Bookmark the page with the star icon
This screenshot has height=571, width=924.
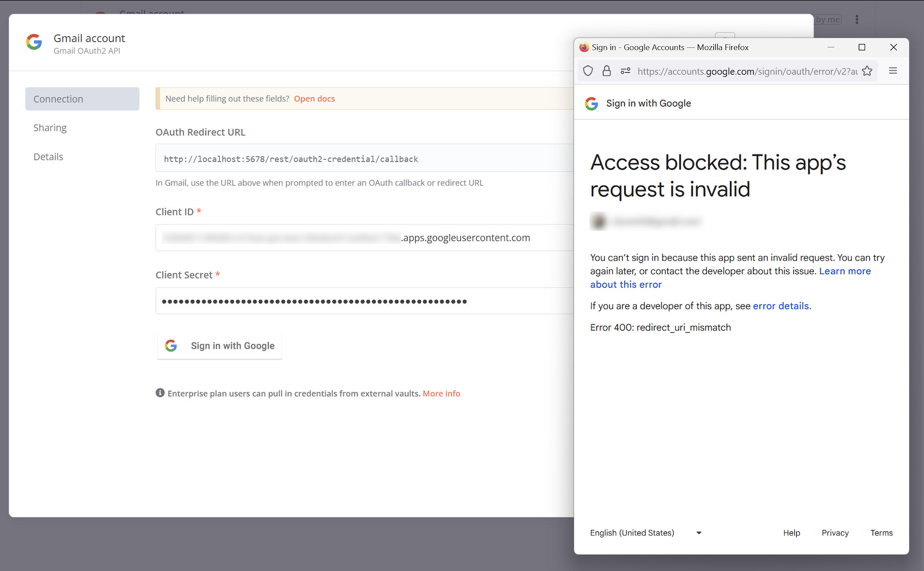867,71
